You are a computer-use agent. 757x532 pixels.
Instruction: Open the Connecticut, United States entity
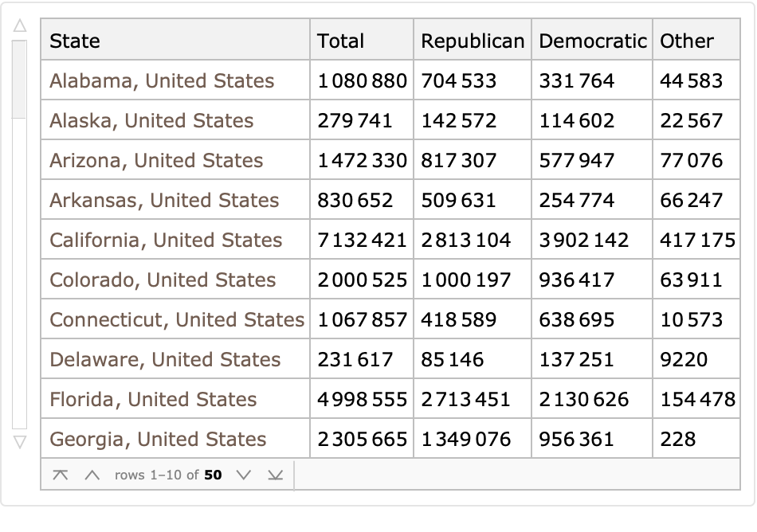point(177,320)
